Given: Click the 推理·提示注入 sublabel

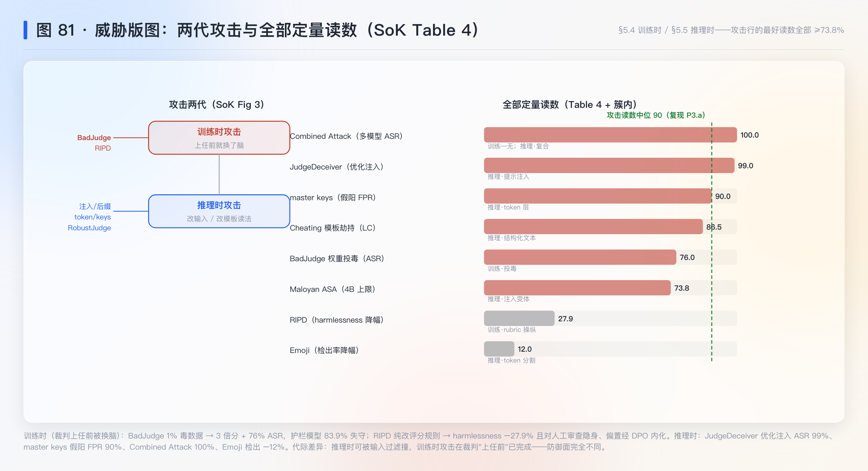Looking at the screenshot, I should point(508,177).
